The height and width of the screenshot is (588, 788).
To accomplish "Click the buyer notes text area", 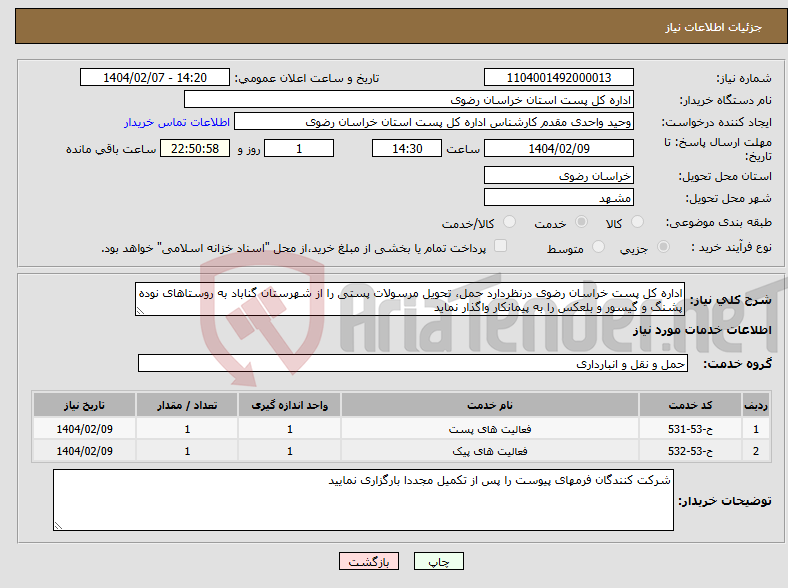I will [x=363, y=500].
